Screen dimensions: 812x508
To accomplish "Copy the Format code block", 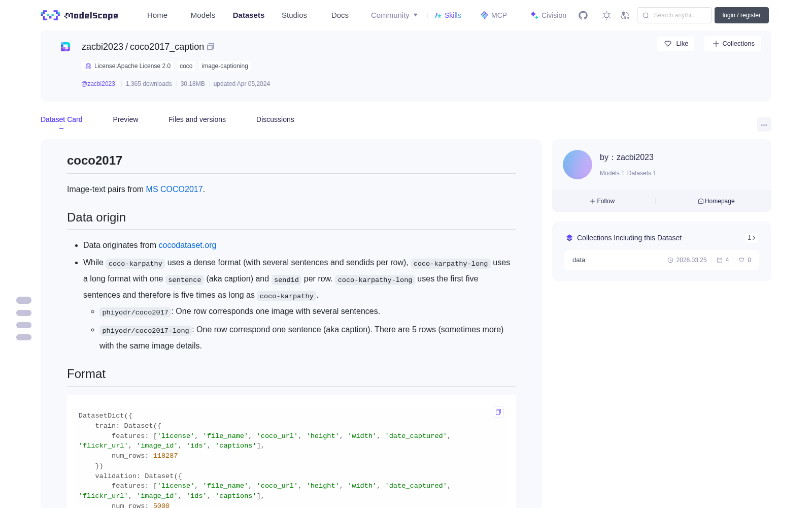I will point(498,412).
